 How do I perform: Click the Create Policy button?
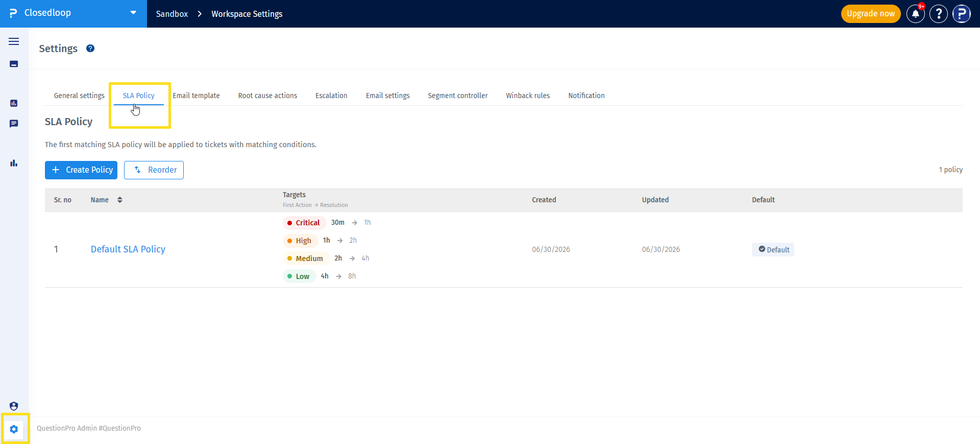(x=81, y=170)
